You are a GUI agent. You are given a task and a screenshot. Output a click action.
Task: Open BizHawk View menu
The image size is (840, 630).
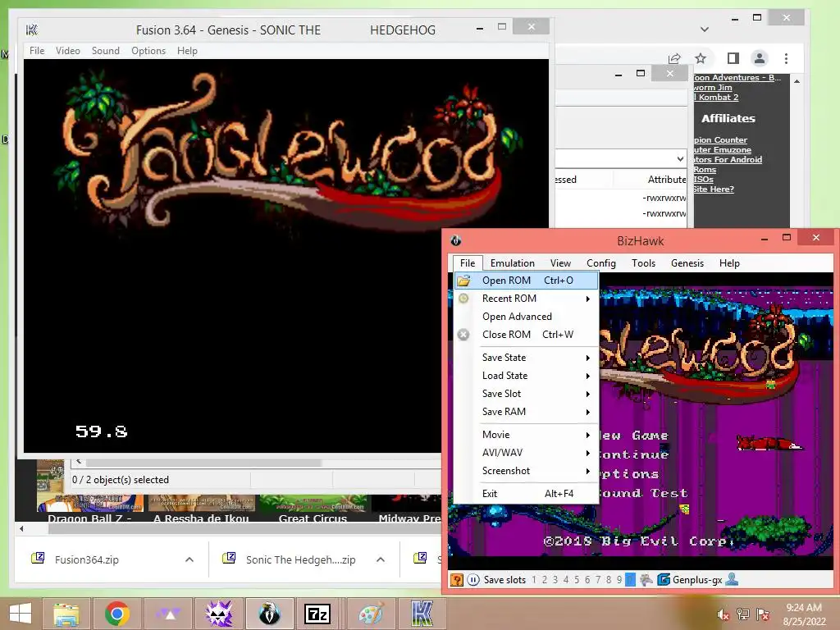560,263
